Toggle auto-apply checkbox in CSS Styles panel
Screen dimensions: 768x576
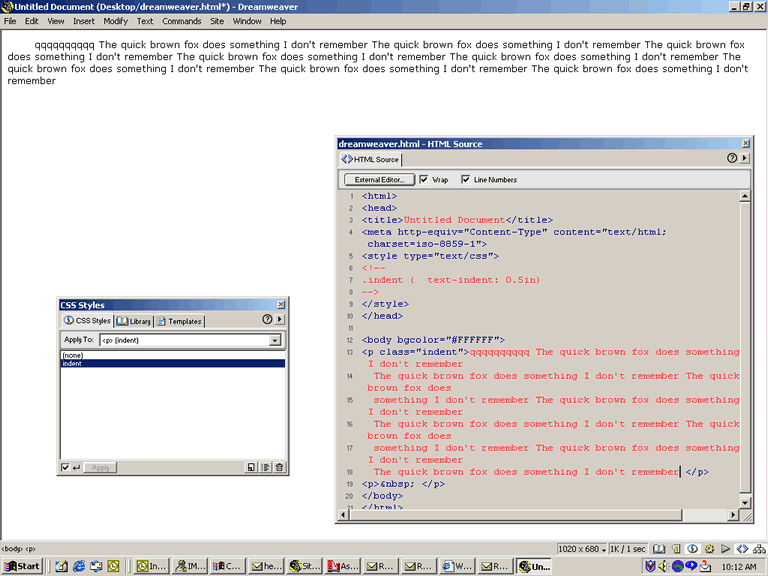coord(65,468)
